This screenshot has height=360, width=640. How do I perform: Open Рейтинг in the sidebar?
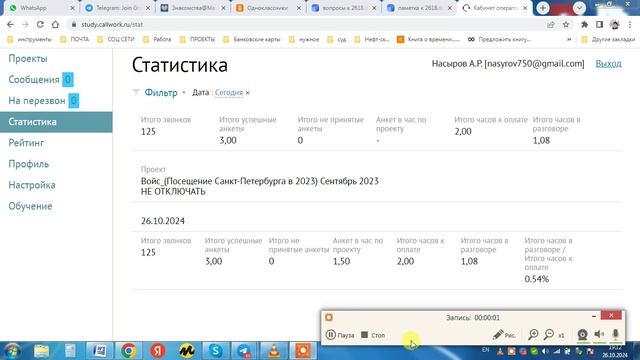tap(26, 143)
